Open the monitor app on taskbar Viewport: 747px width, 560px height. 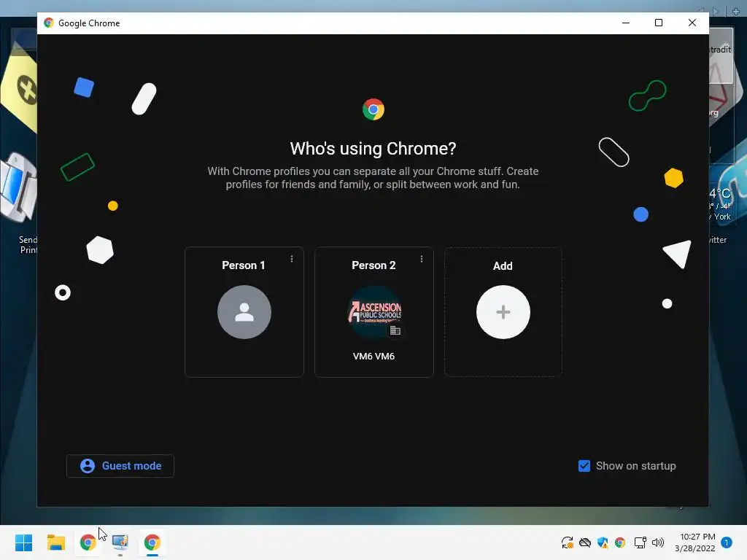[x=120, y=542]
